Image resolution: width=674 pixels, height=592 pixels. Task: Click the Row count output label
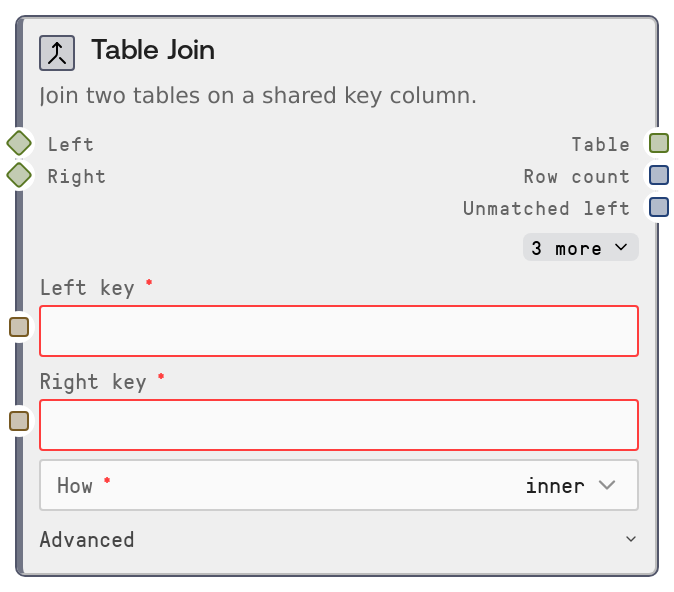[576, 176]
